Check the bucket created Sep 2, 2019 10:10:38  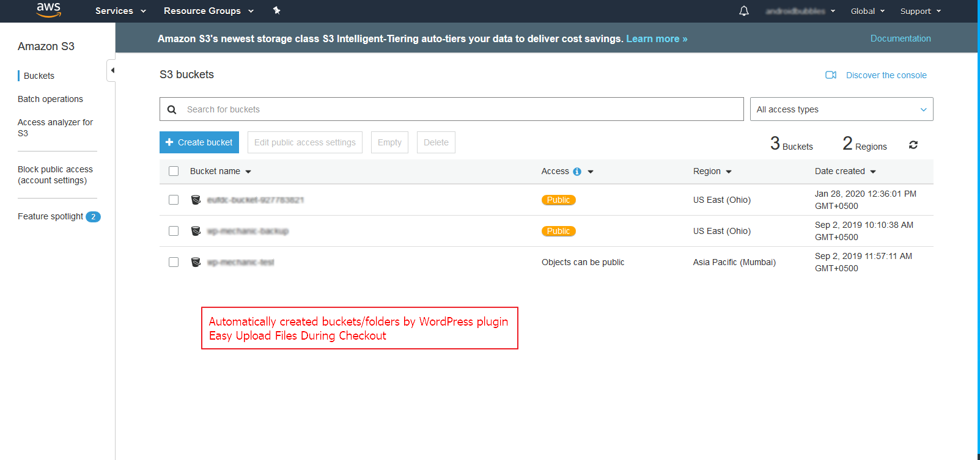click(174, 231)
